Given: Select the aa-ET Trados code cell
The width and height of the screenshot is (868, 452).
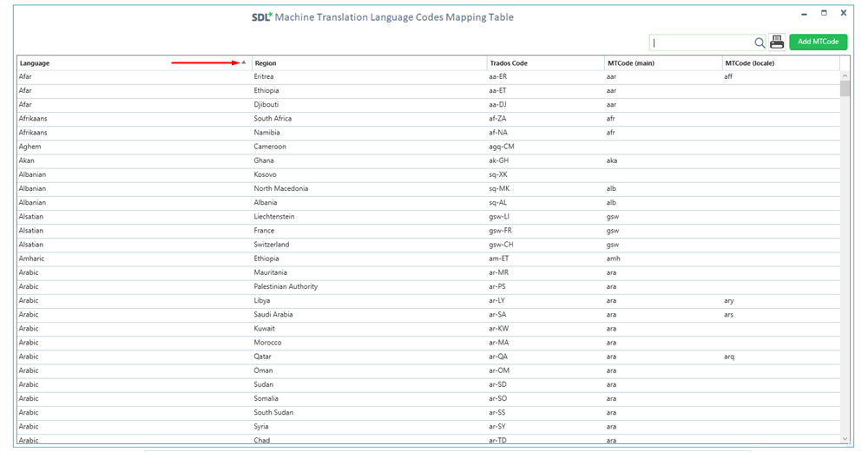Looking at the screenshot, I should point(497,91).
